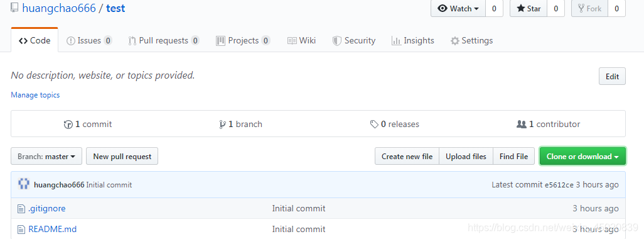Open Initial commit message for README.md row
The height and width of the screenshot is (239, 644).
[299, 229]
